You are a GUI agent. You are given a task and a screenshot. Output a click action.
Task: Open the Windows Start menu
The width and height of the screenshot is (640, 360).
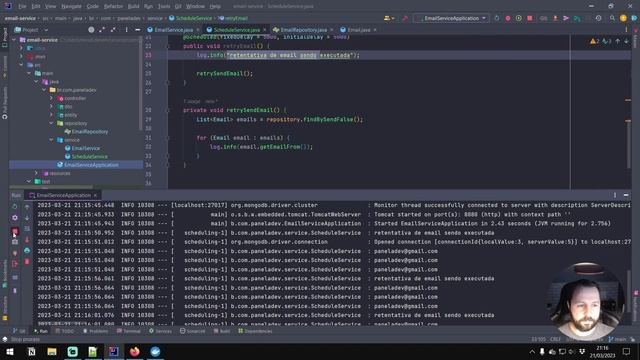(10, 351)
